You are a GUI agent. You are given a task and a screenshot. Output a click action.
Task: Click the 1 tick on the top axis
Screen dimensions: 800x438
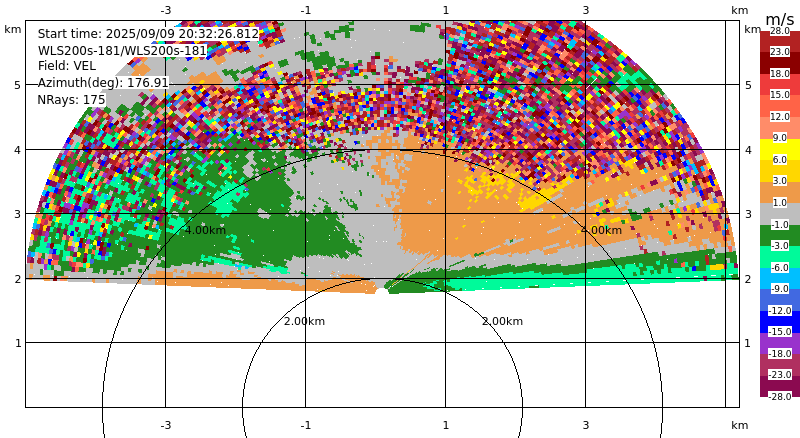pyautogui.click(x=445, y=10)
